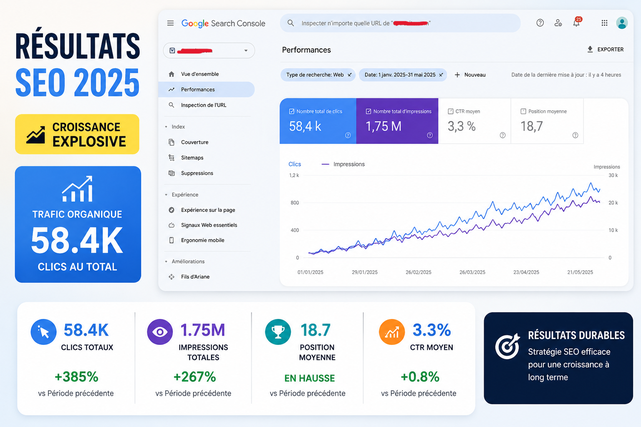Click the EXPORTER button

click(x=605, y=49)
